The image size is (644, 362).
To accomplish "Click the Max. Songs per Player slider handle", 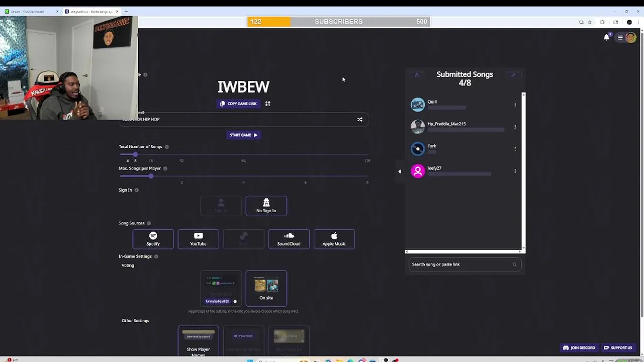I will 151,176.
